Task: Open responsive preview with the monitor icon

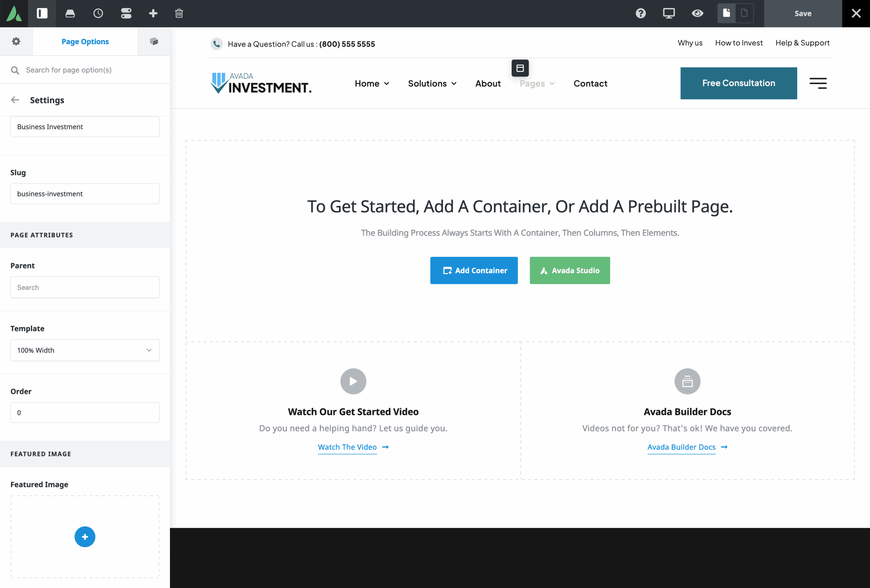Action: [x=669, y=14]
